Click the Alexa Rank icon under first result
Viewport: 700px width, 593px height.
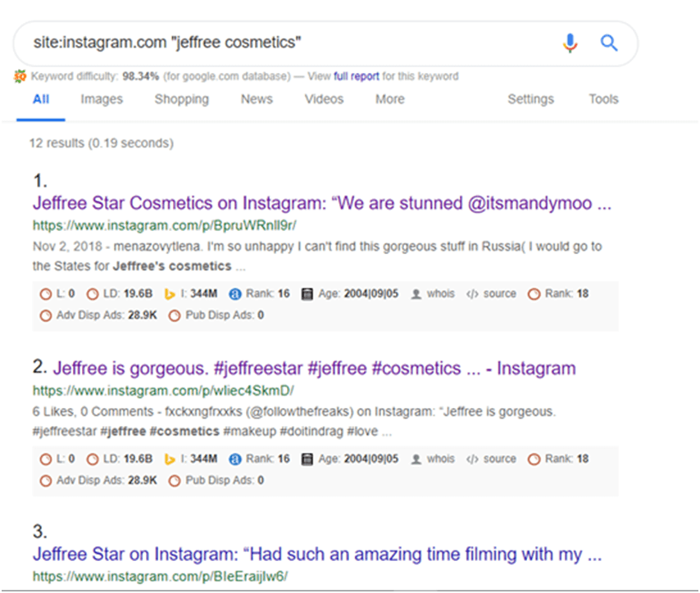[x=235, y=293]
